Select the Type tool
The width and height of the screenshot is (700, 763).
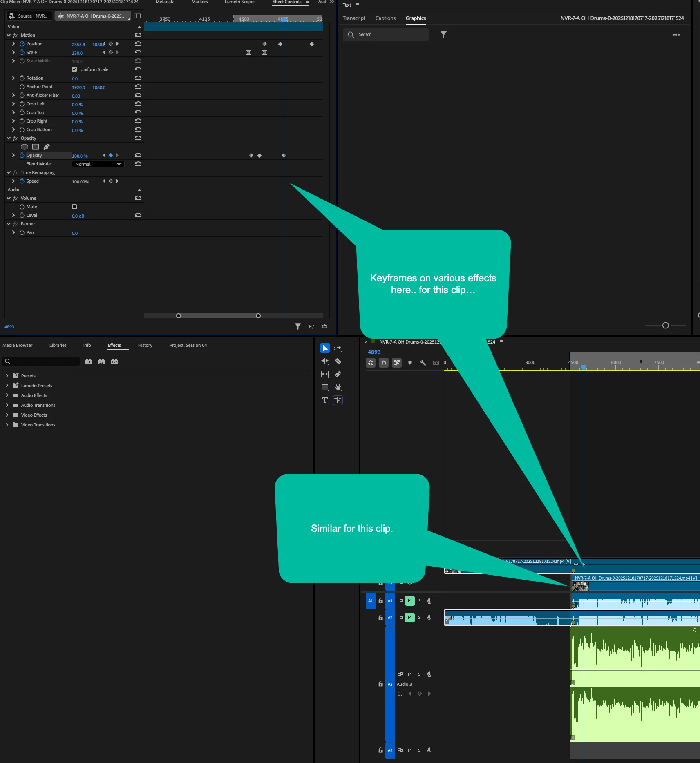coord(324,400)
